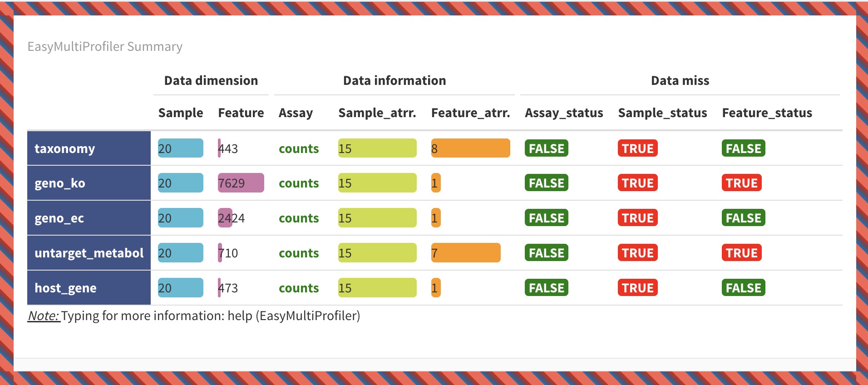The height and width of the screenshot is (385, 868).
Task: Select the geno_ko row header
Action: point(60,183)
